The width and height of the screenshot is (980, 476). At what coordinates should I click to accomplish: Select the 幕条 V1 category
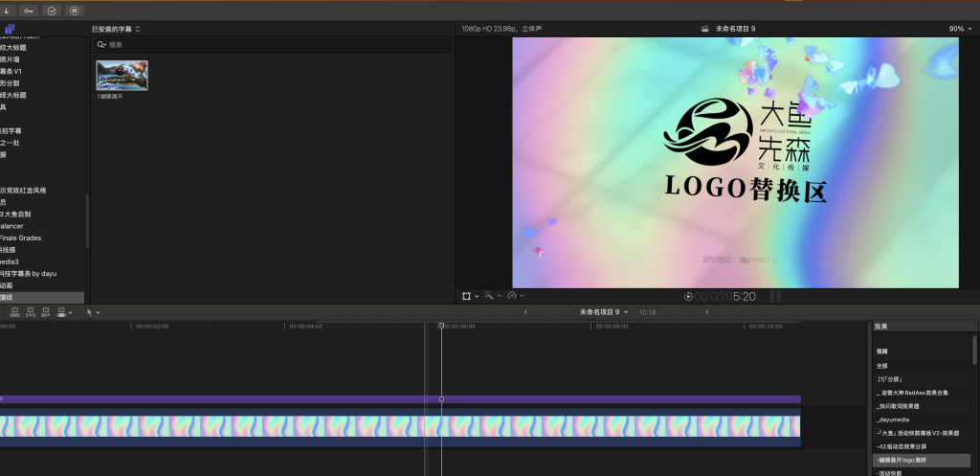pyautogui.click(x=11, y=71)
